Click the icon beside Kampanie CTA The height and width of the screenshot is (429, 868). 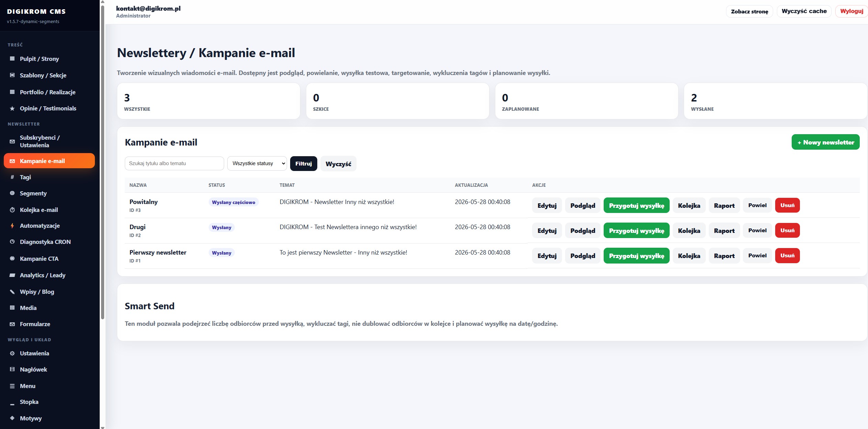pyautogui.click(x=12, y=258)
